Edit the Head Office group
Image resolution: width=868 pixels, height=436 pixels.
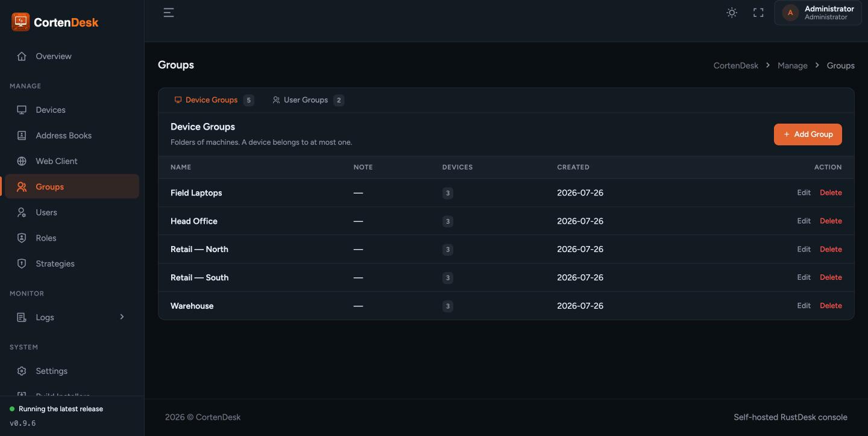[804, 221]
